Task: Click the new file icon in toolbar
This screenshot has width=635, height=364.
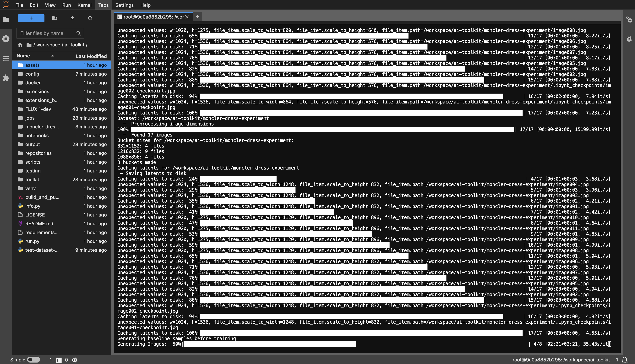Action: point(31,18)
